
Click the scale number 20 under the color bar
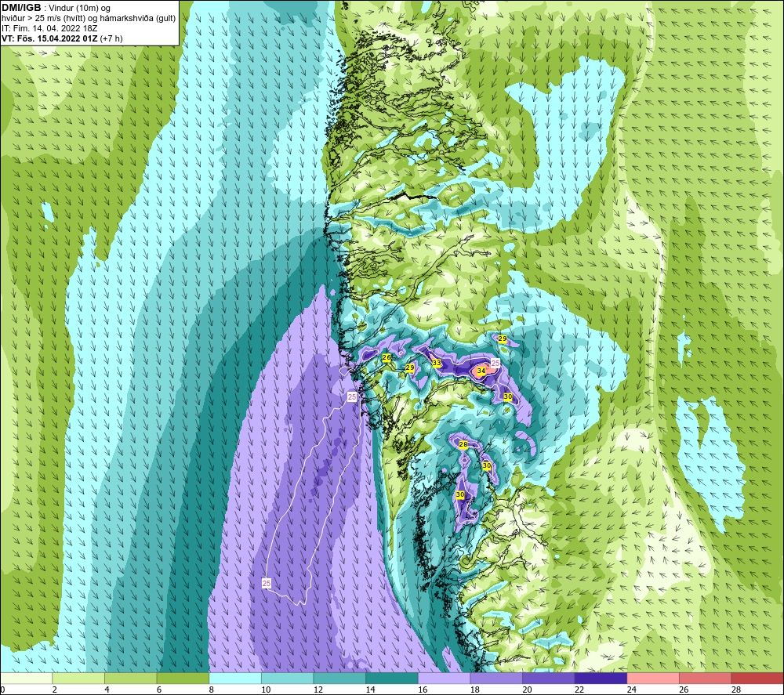(x=528, y=690)
